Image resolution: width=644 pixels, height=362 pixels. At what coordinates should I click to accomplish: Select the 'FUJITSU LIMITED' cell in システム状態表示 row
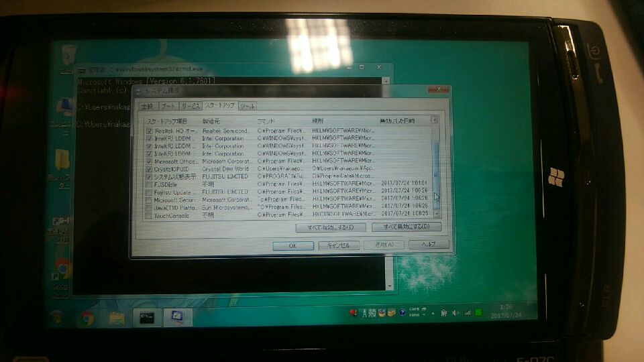(225, 176)
